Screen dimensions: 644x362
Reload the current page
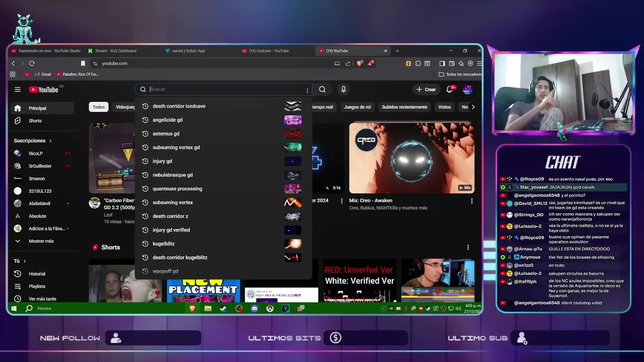coord(32,63)
